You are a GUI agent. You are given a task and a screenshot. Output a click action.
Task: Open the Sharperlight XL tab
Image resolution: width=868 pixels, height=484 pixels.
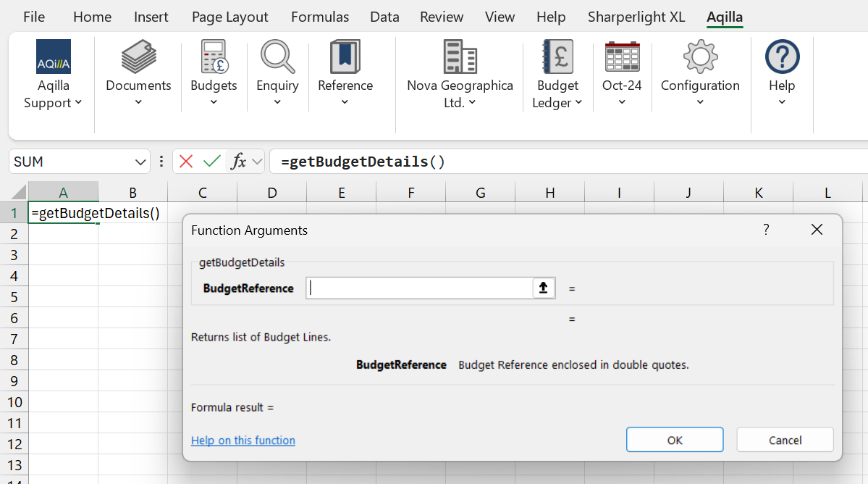pos(636,17)
